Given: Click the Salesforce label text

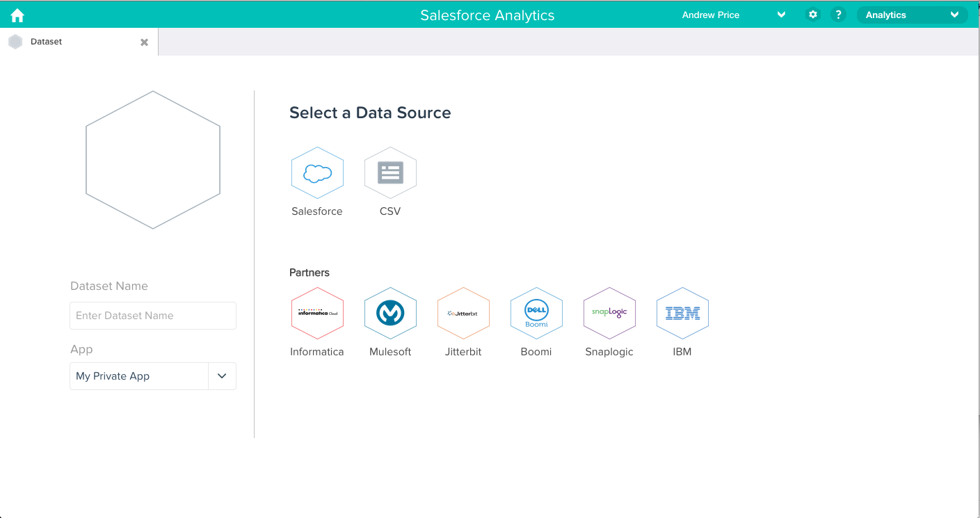Looking at the screenshot, I should (x=317, y=211).
